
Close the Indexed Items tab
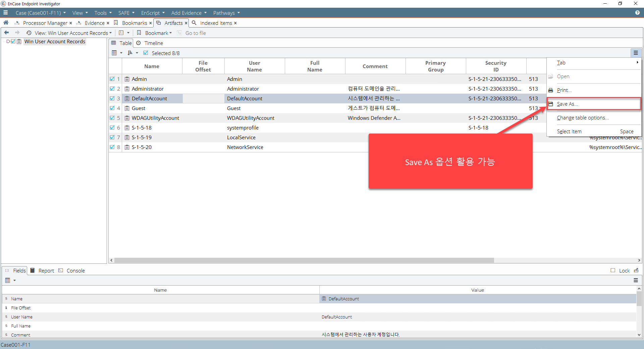click(x=235, y=23)
